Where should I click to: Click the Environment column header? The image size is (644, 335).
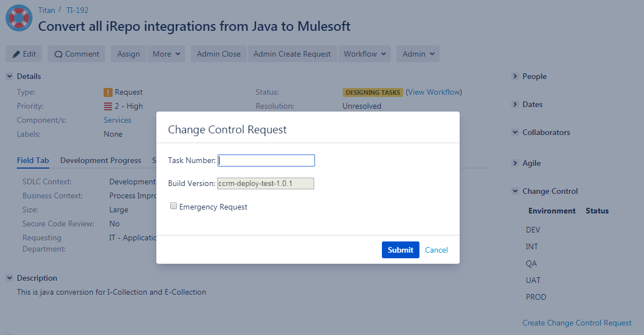point(552,211)
